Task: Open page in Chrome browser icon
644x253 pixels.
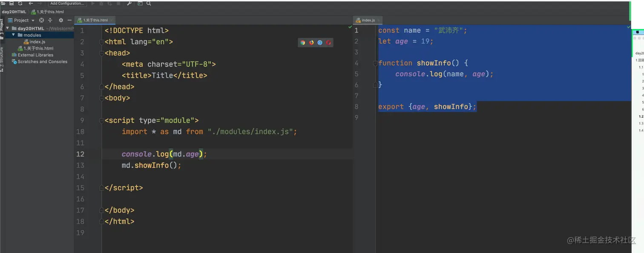Action: coord(303,43)
